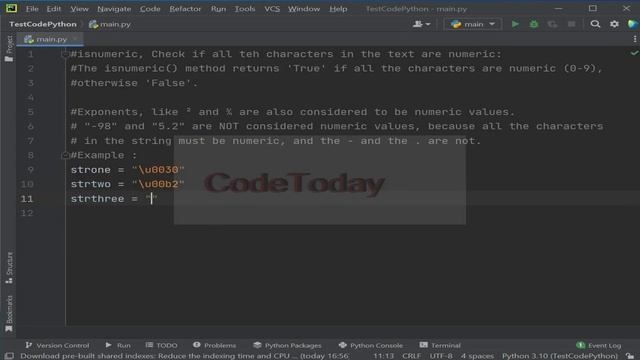Image resolution: width=640 pixels, height=360 pixels.
Task: Click the JetBrains Toolbox icon at toolbar end
Action: pyautogui.click(x=633, y=24)
